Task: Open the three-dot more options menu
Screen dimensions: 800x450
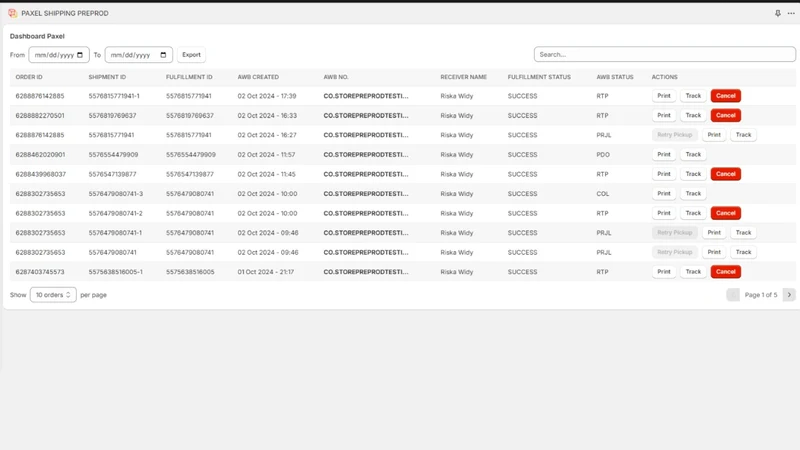Action: [791, 13]
